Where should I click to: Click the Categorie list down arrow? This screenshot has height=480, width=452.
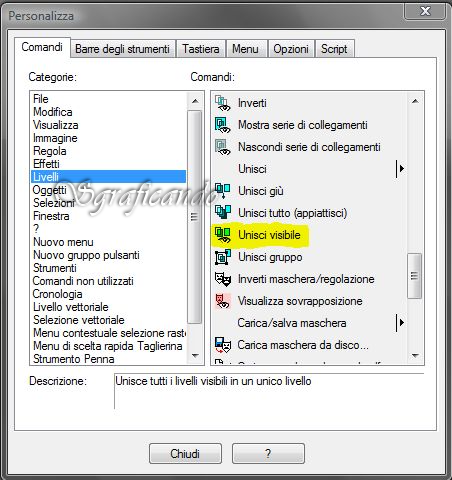[x=195, y=356]
